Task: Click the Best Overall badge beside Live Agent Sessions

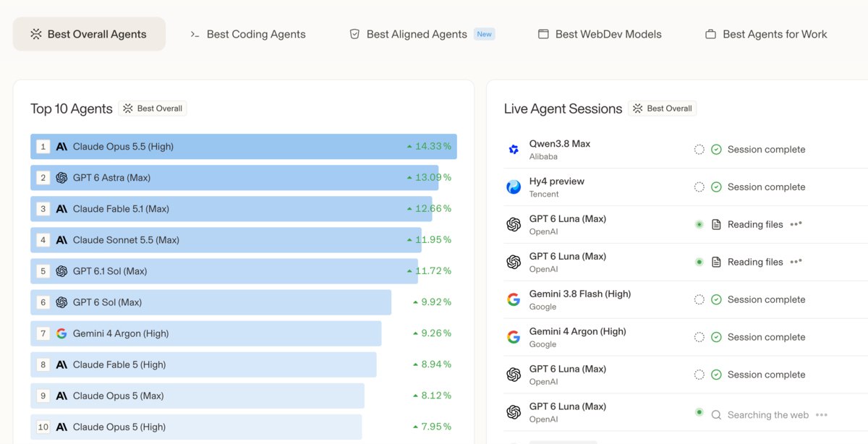Action: tap(663, 108)
